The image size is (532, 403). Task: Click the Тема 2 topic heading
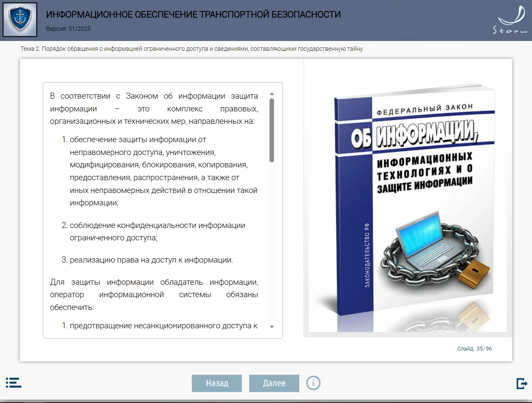pos(192,49)
